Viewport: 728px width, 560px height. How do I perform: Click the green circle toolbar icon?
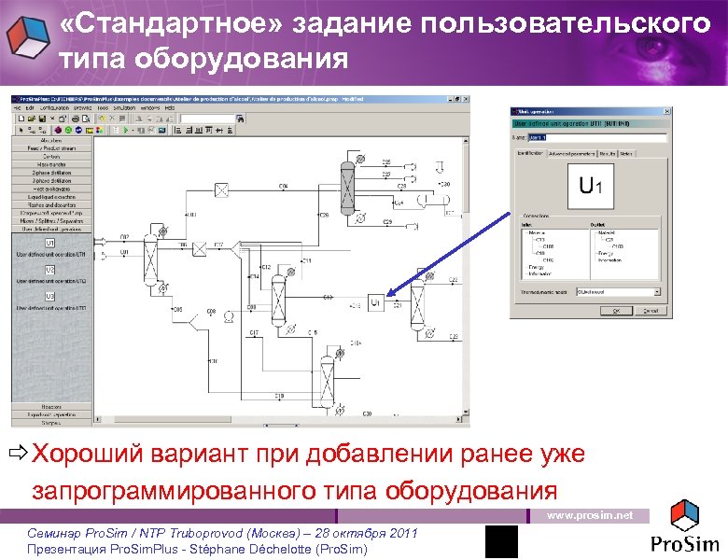coord(68,131)
